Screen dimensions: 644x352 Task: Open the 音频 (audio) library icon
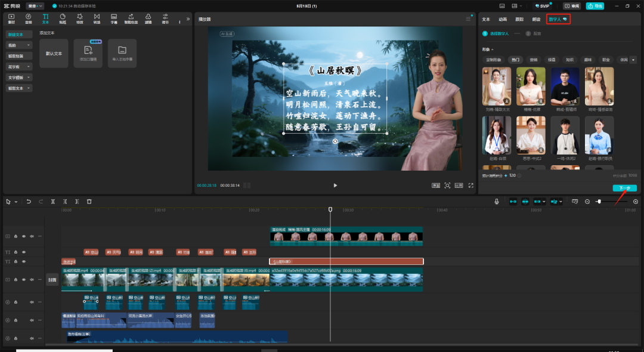[28, 18]
